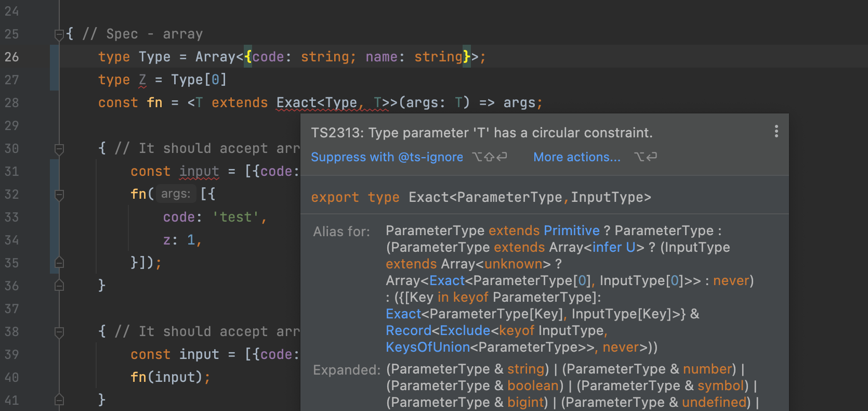The width and height of the screenshot is (868, 411).
Task: Click line number 28 in gutter
Action: click(x=11, y=102)
